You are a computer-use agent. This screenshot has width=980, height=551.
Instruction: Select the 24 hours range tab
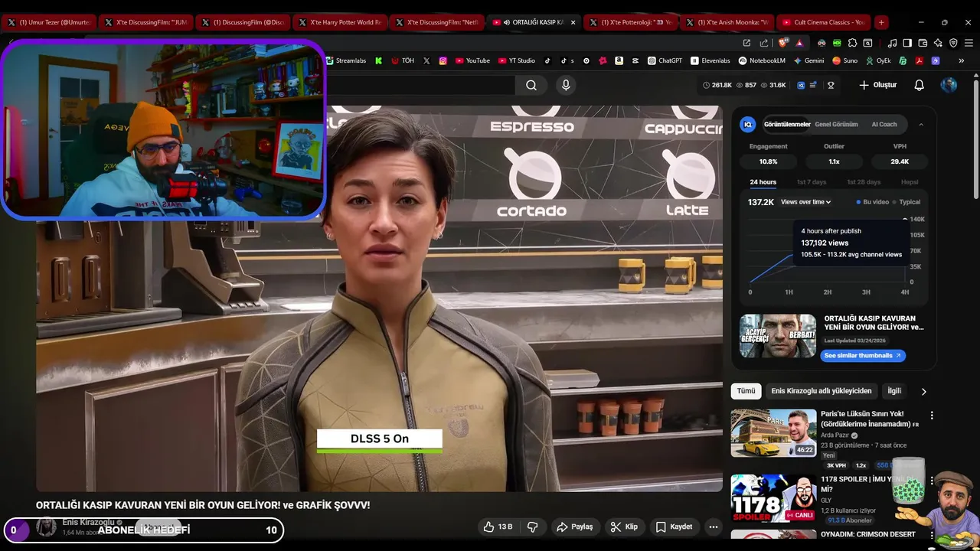(763, 182)
